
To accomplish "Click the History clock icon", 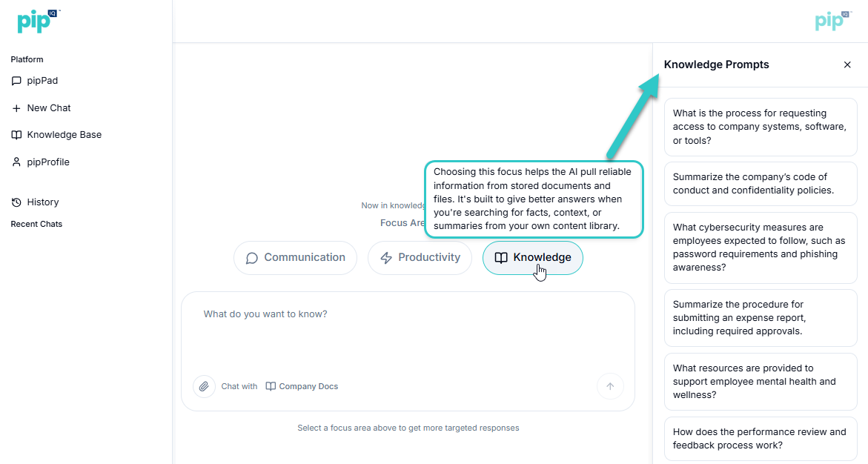I will click(16, 202).
